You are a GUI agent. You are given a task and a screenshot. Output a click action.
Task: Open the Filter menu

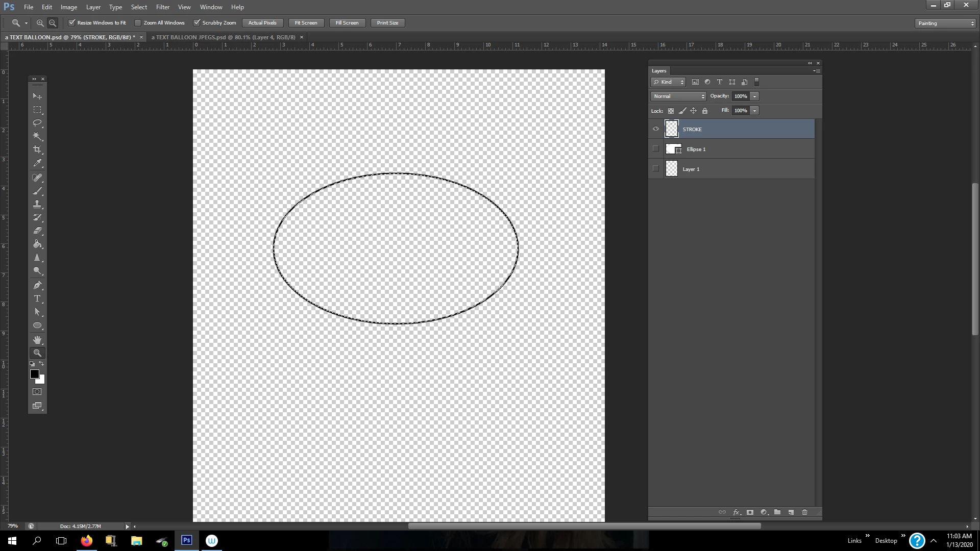(163, 7)
